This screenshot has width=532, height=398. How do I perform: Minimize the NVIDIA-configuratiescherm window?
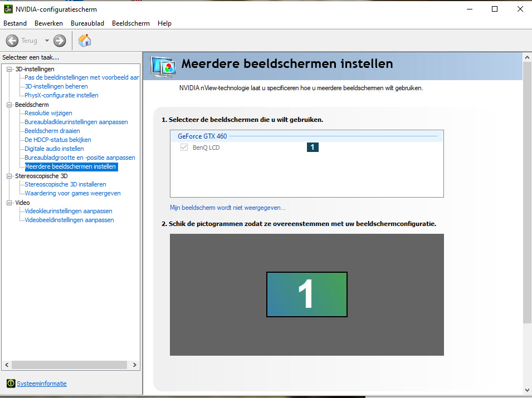(470, 9)
